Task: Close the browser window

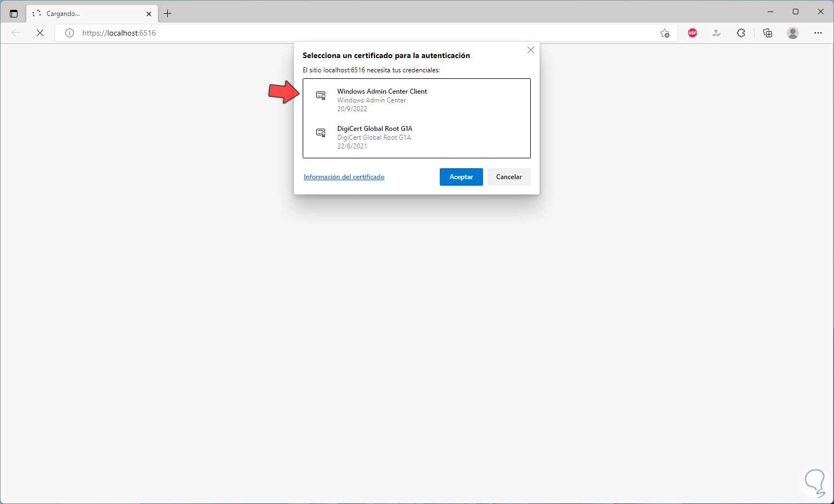Action: (821, 12)
